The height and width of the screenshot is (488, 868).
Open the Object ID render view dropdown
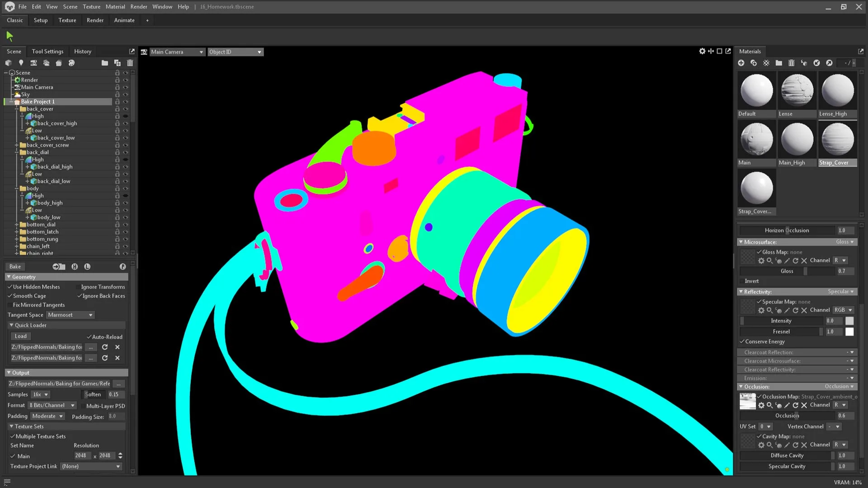point(235,52)
